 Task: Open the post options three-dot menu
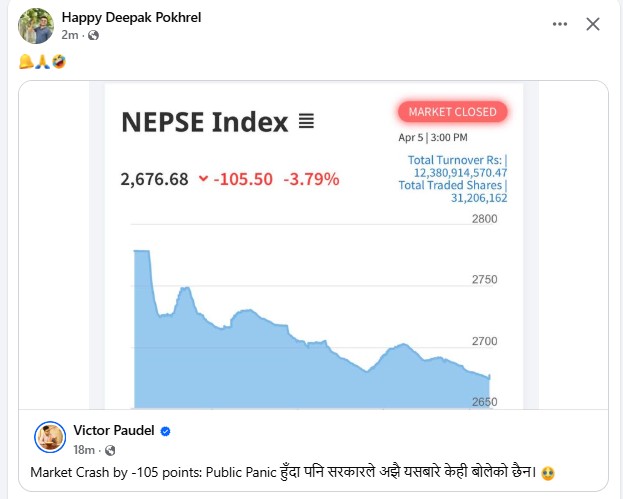coord(558,25)
